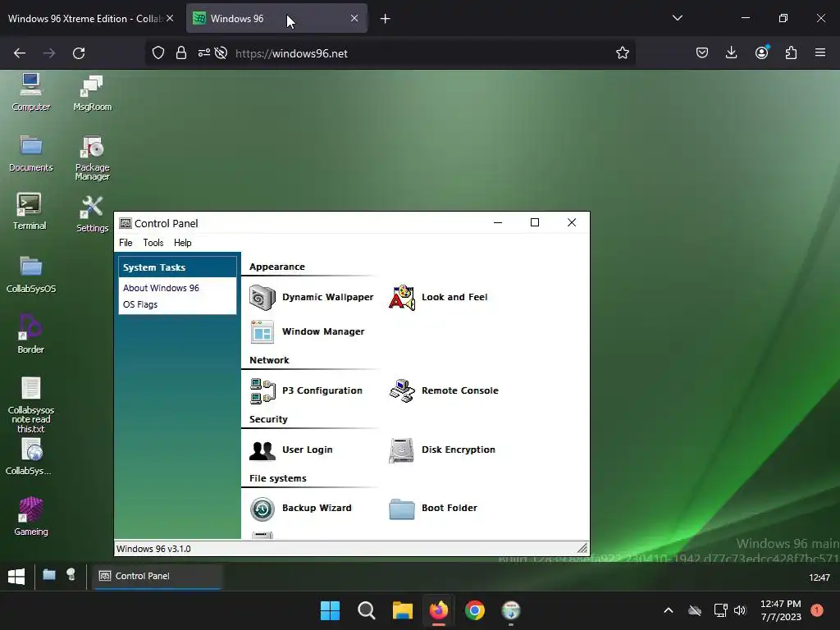840x630 pixels.
Task: Open Firefox extensions puzzle icon
Action: click(x=791, y=52)
